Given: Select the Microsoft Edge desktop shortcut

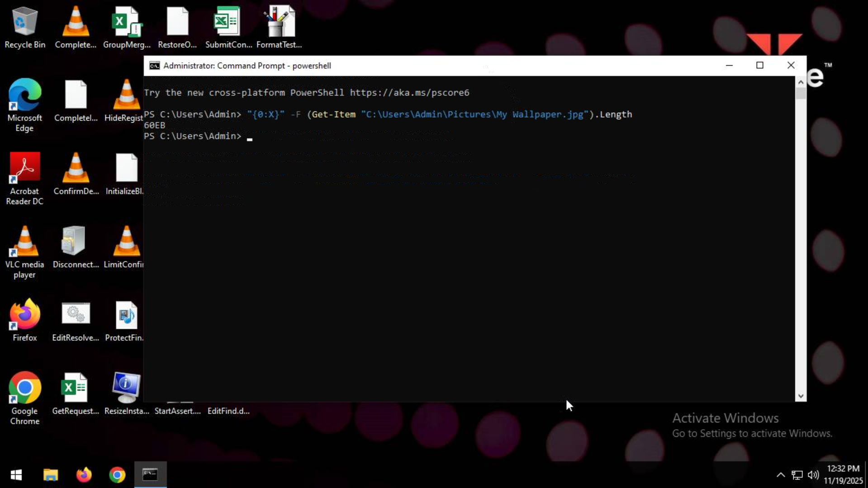Looking at the screenshot, I should click(x=25, y=105).
